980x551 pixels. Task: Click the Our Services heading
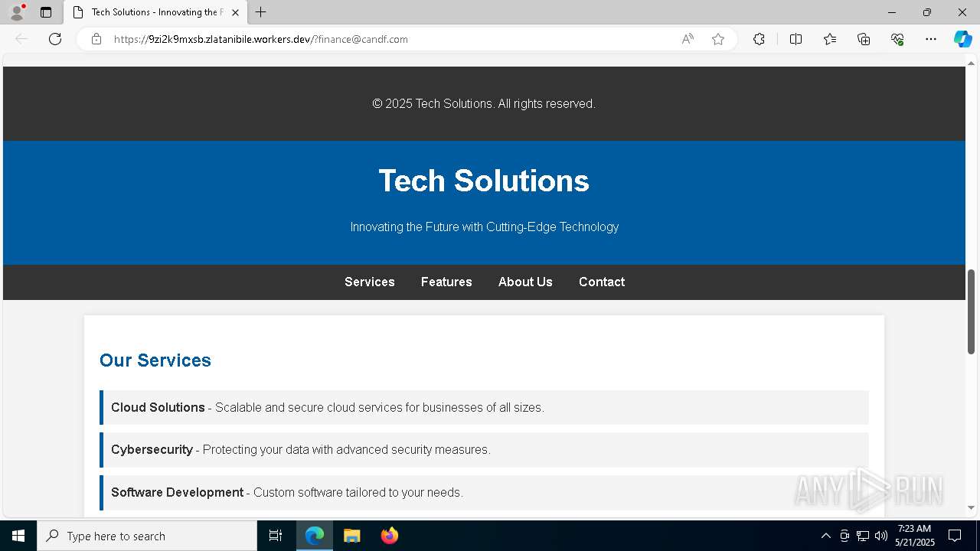point(155,360)
